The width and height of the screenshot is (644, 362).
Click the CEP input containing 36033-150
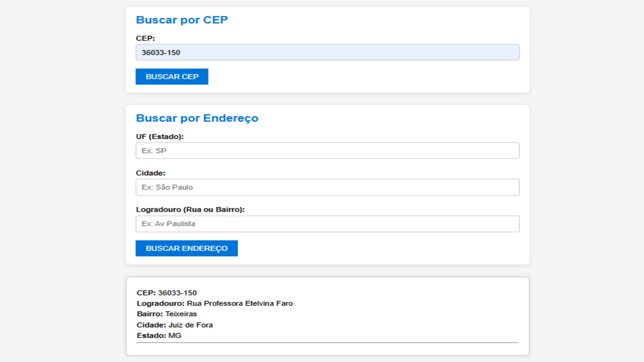(327, 52)
